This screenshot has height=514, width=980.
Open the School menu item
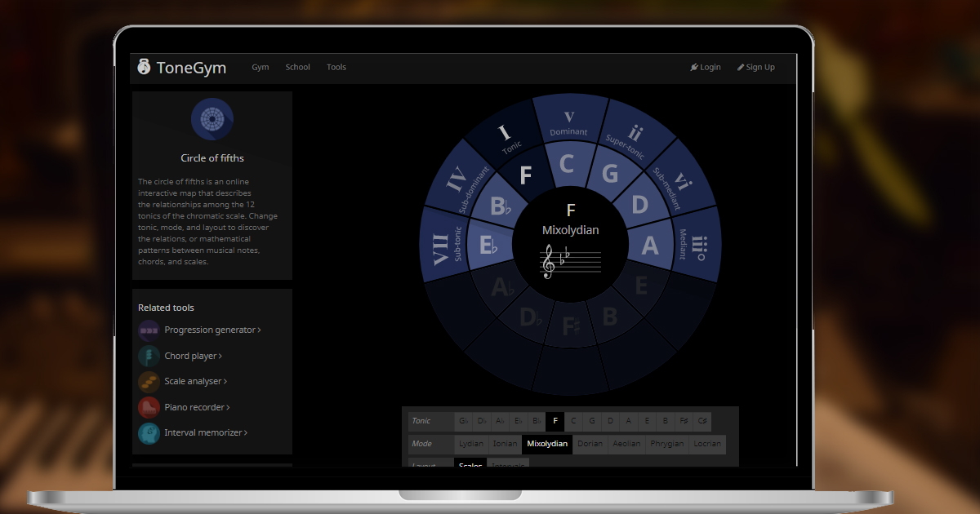[297, 67]
